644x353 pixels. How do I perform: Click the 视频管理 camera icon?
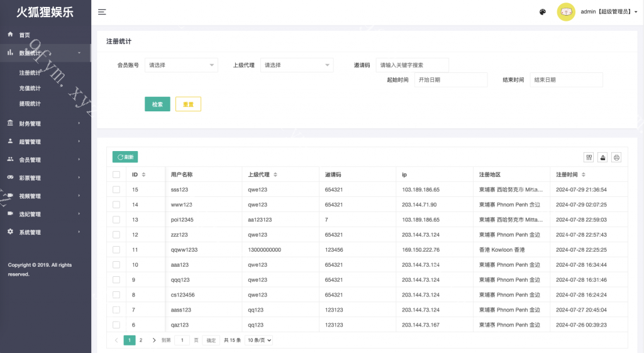pyautogui.click(x=10, y=195)
